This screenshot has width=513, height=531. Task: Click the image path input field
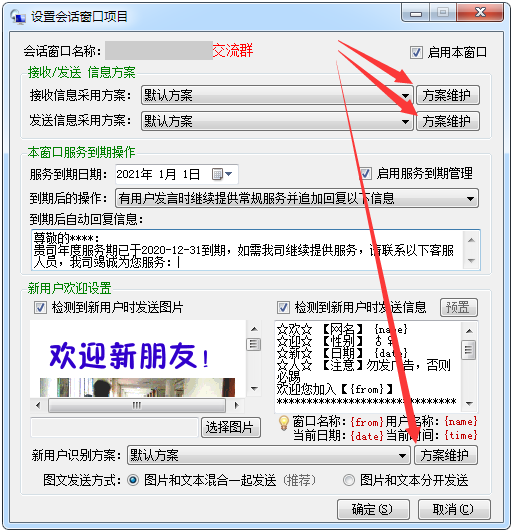[x=114, y=427]
